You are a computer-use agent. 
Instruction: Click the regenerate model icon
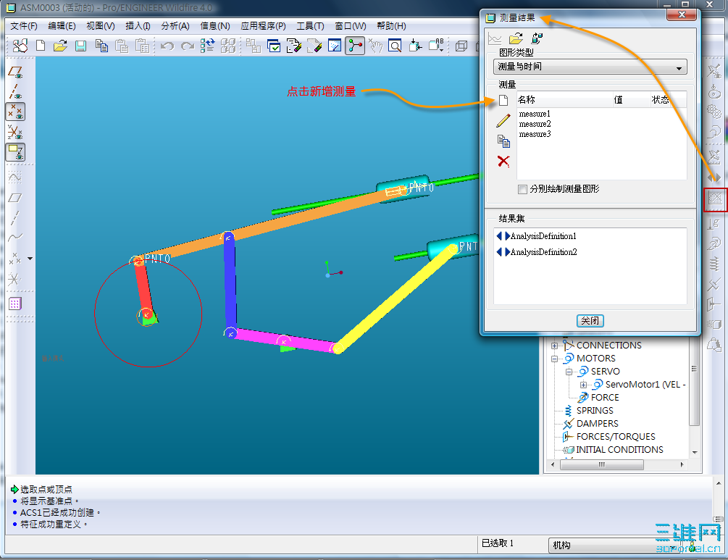pos(207,46)
